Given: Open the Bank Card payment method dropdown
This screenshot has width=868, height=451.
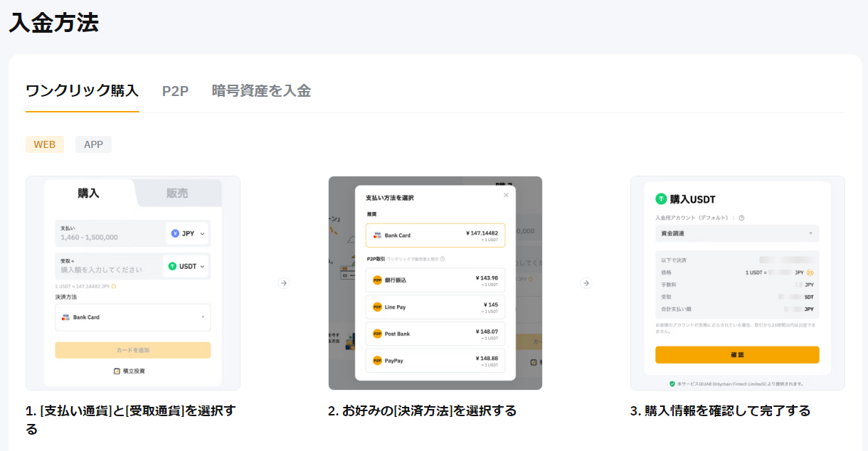Looking at the screenshot, I should (x=133, y=317).
